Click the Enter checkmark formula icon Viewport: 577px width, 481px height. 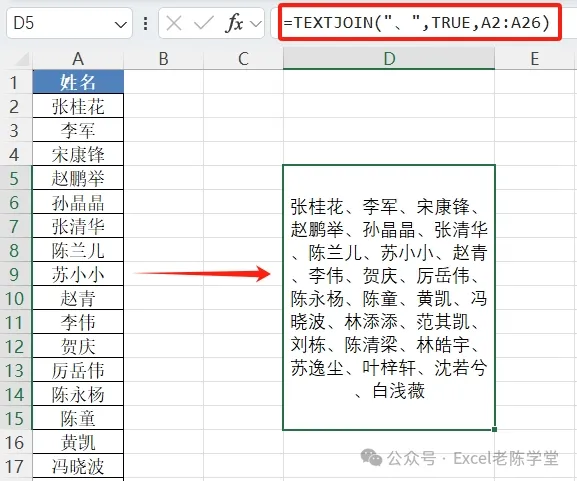click(203, 23)
